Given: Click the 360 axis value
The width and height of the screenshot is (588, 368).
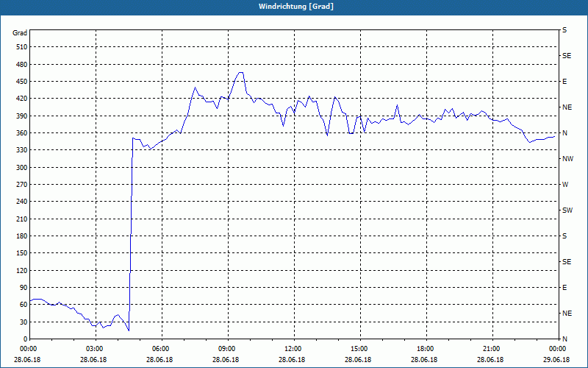Looking at the screenshot, I should pyautogui.click(x=22, y=133).
